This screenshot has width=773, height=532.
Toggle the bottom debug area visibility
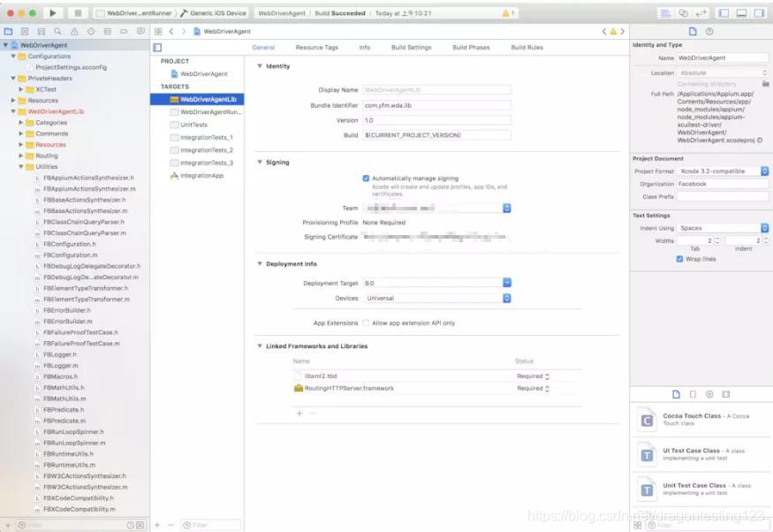pyautogui.click(x=741, y=13)
